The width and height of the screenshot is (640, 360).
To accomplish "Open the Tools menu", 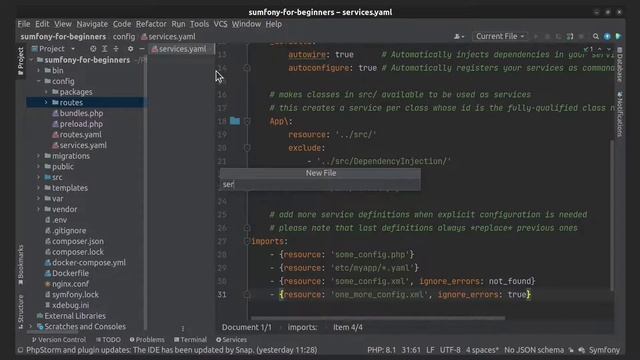I will pos(199,24).
